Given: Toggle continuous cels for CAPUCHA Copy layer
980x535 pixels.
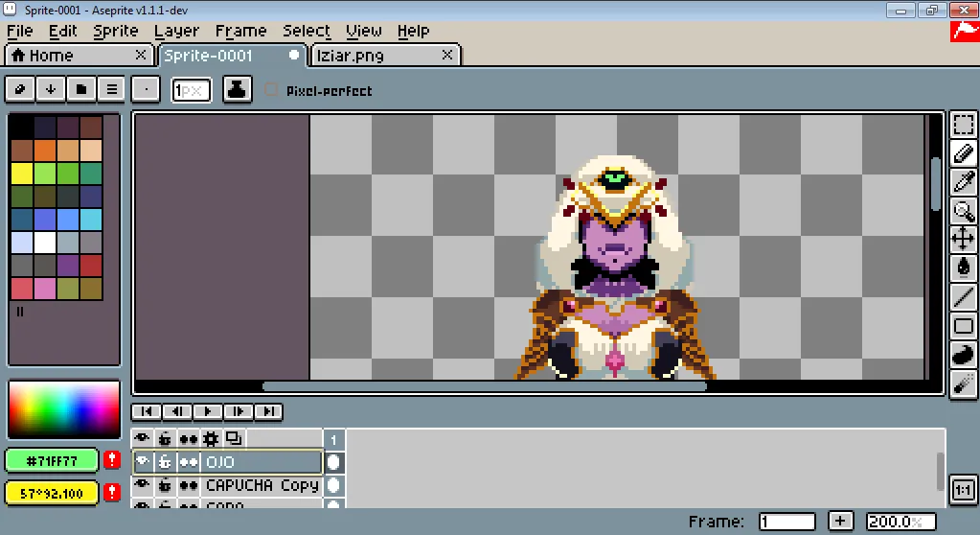Looking at the screenshot, I should [188, 485].
